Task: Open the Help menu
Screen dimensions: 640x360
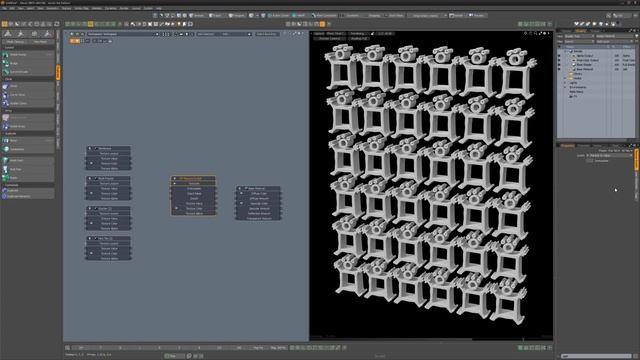Action: 158,8
